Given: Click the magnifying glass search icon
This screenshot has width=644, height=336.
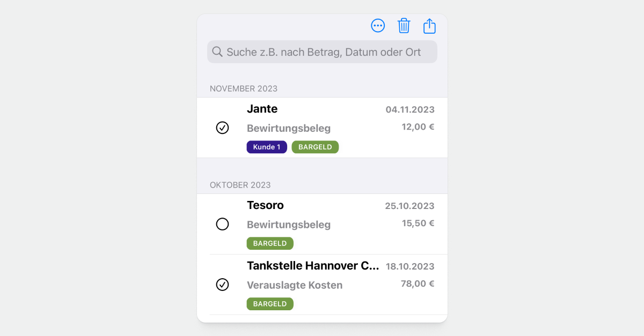Looking at the screenshot, I should click(x=217, y=52).
